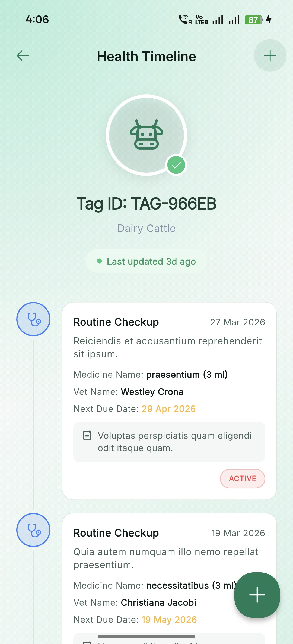Open the 27 Mar 2026 Routine Checkup title
The height and width of the screenshot is (644, 293).
coord(116,322)
